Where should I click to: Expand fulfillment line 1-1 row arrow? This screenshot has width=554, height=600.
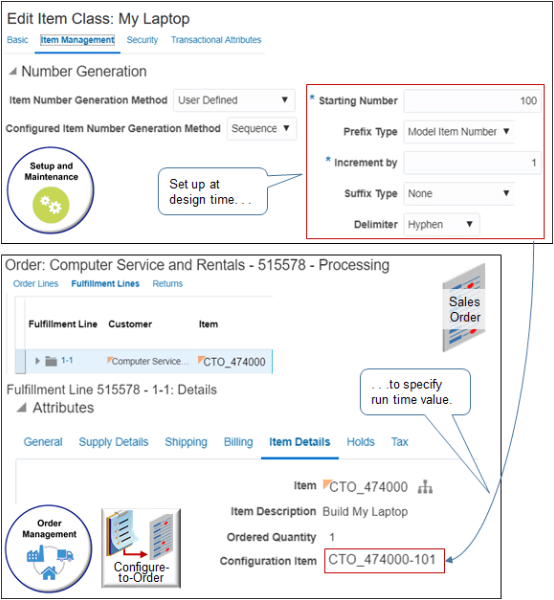[x=37, y=361]
